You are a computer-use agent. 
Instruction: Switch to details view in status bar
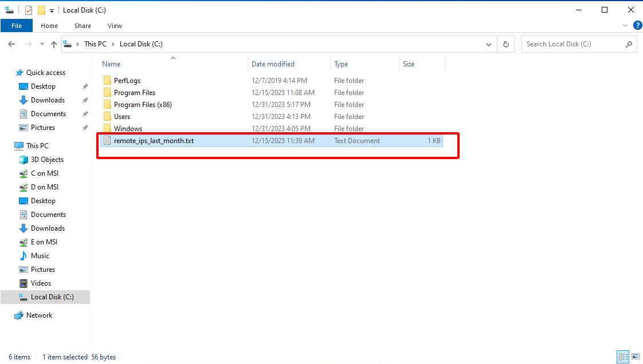pos(623,357)
